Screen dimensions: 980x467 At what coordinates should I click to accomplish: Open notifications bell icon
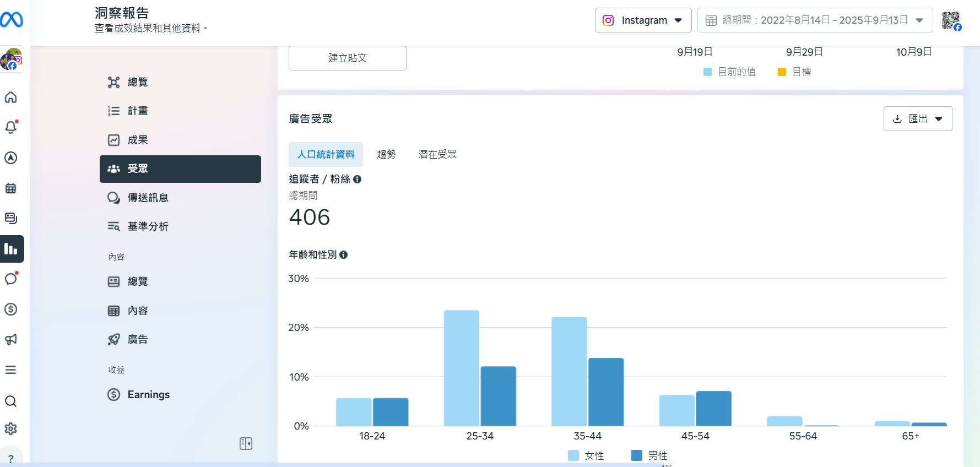[x=11, y=127]
